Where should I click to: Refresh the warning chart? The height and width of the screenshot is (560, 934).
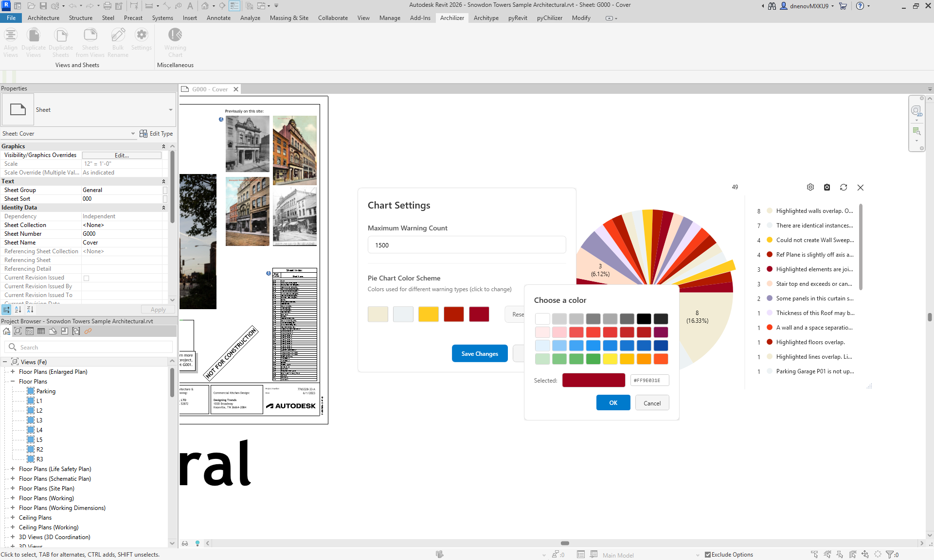843,187
